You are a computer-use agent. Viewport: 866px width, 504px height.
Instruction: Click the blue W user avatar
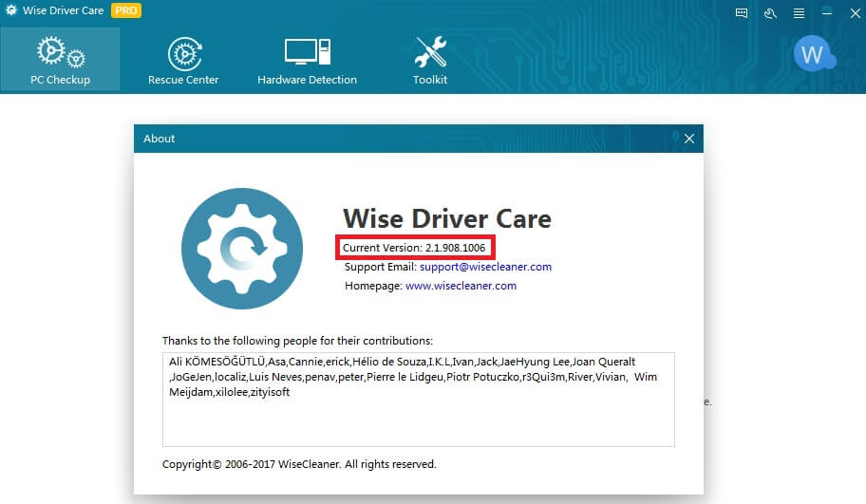click(814, 53)
